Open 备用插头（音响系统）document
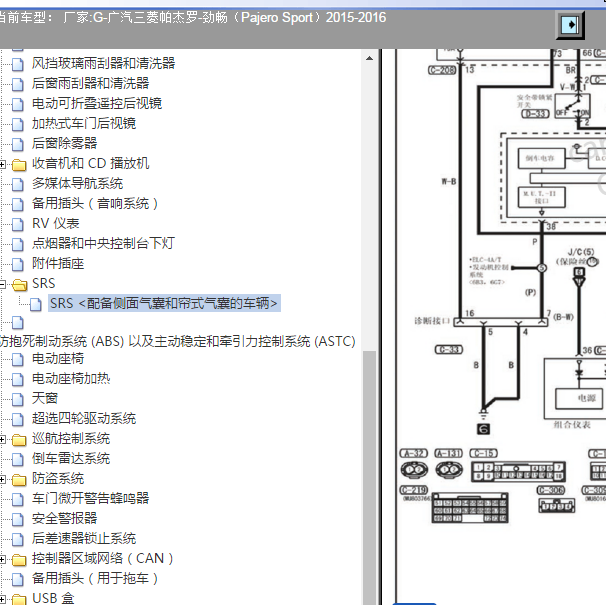 click(x=95, y=204)
